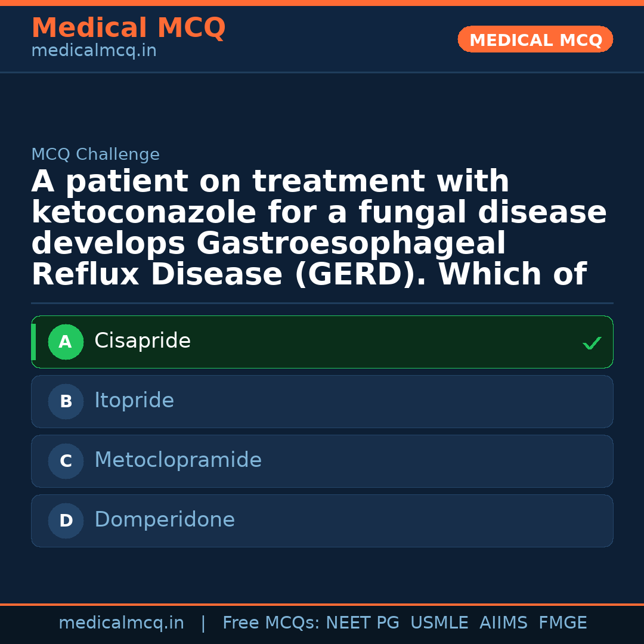Click the C letter circle icon

(x=66, y=462)
